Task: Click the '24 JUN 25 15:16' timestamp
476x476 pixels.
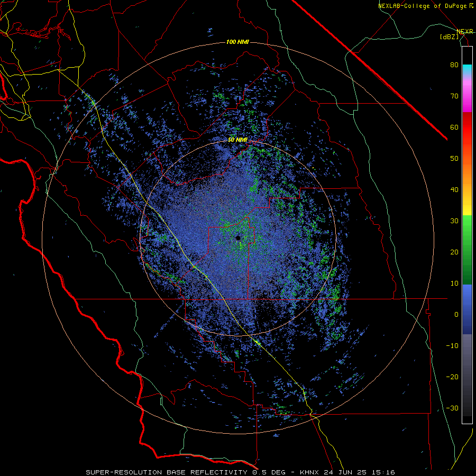Action: [x=359, y=472]
